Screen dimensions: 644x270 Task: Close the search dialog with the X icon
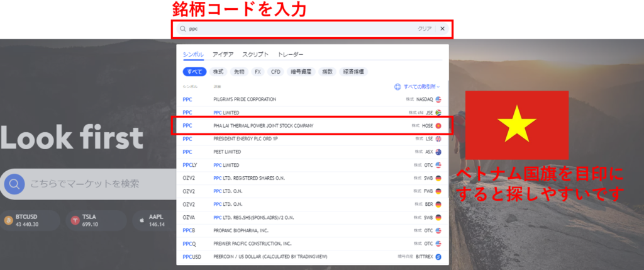pyautogui.click(x=442, y=29)
